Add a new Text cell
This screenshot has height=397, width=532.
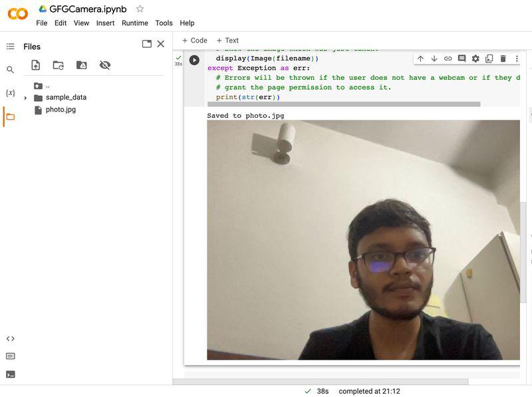[x=227, y=41]
